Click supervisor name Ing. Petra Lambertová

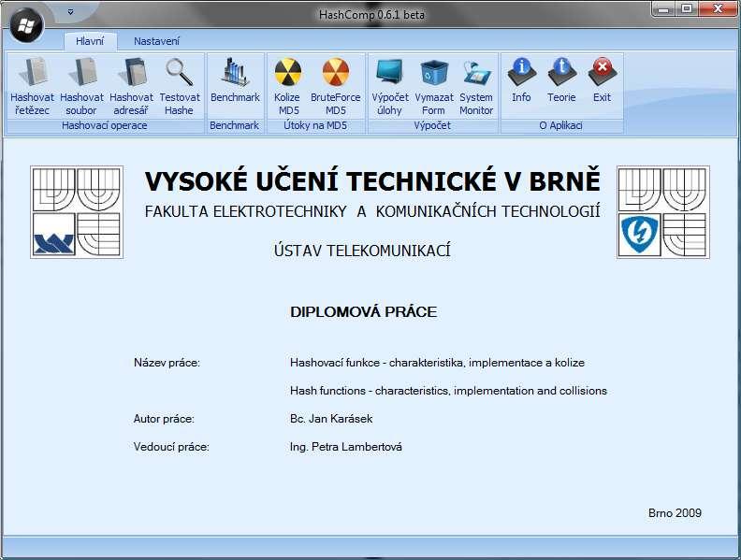346,447
